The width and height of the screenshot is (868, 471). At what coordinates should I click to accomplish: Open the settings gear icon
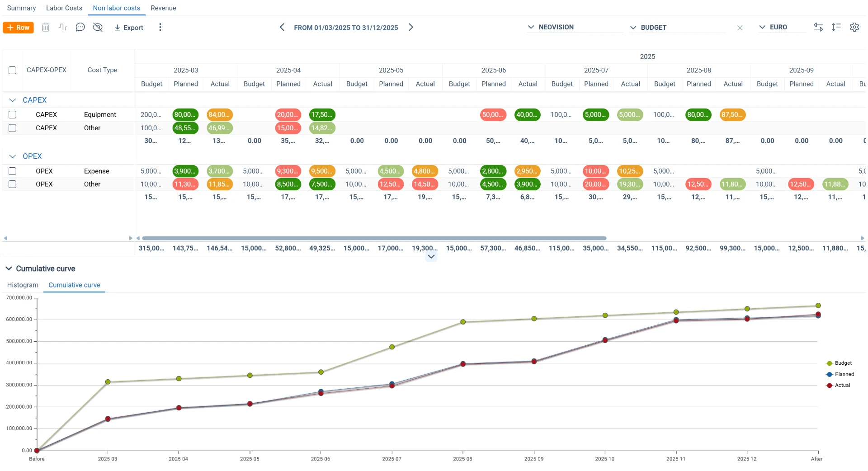854,28
